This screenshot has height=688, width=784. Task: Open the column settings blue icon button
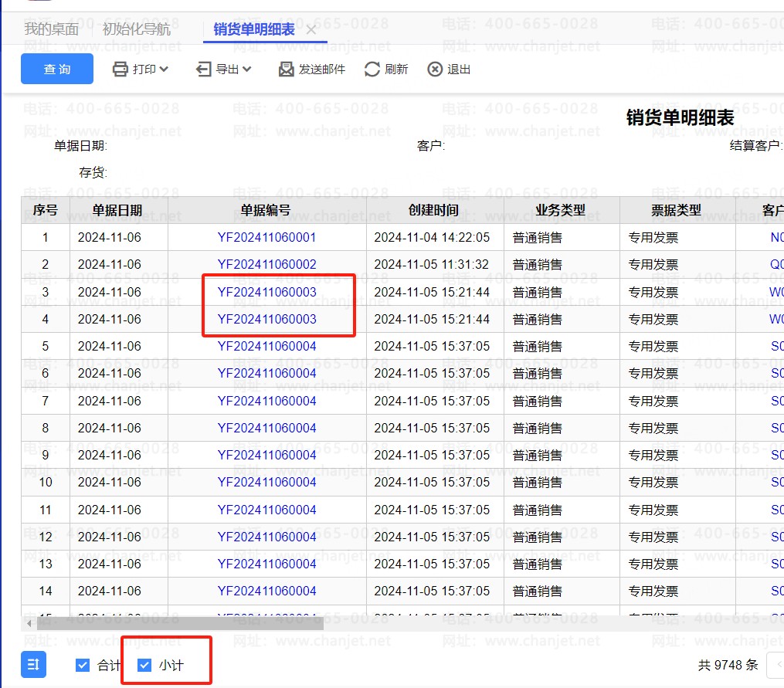(33, 665)
